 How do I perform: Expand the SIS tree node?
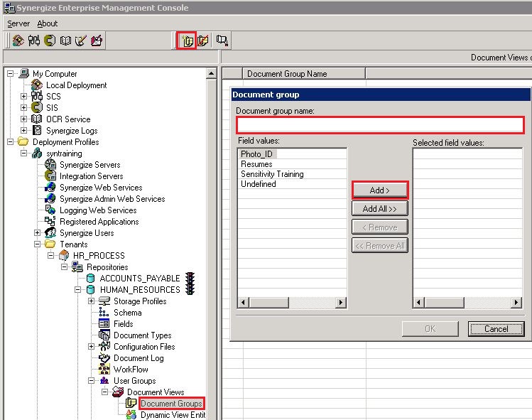pyautogui.click(x=23, y=107)
